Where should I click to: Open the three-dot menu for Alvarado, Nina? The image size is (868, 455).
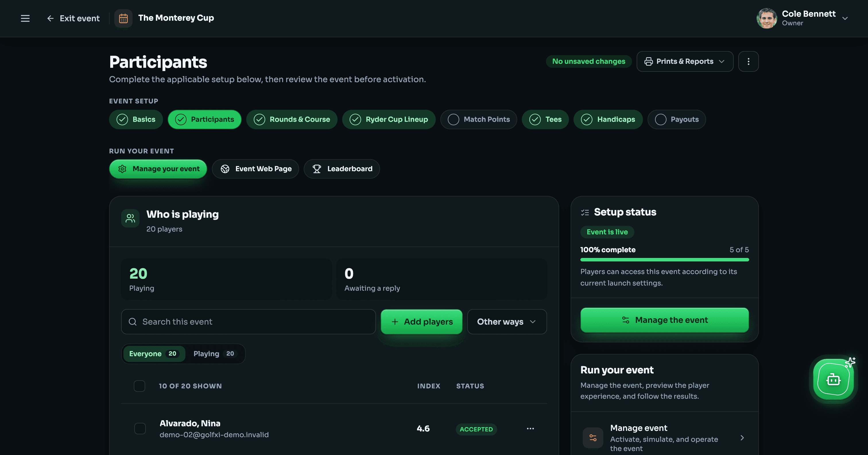click(530, 429)
